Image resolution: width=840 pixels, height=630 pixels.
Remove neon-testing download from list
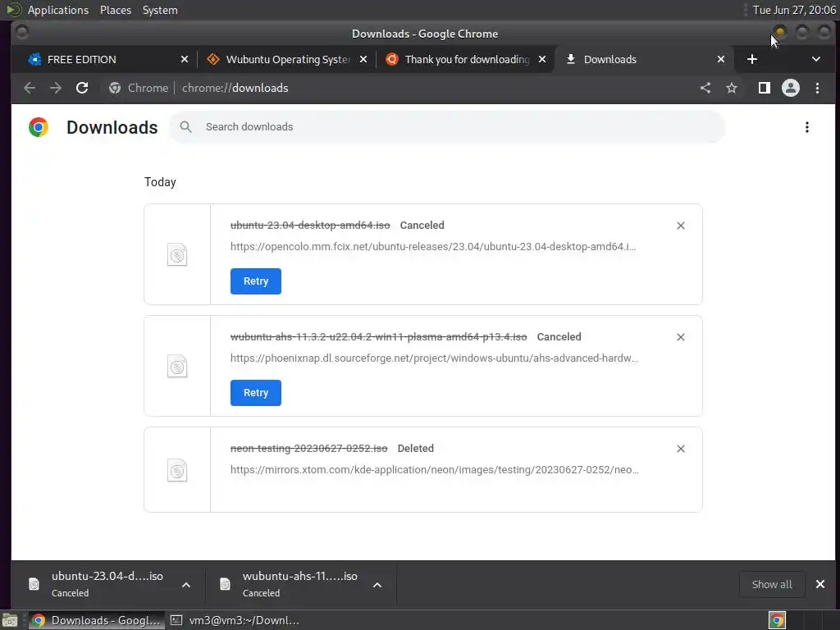tap(681, 449)
